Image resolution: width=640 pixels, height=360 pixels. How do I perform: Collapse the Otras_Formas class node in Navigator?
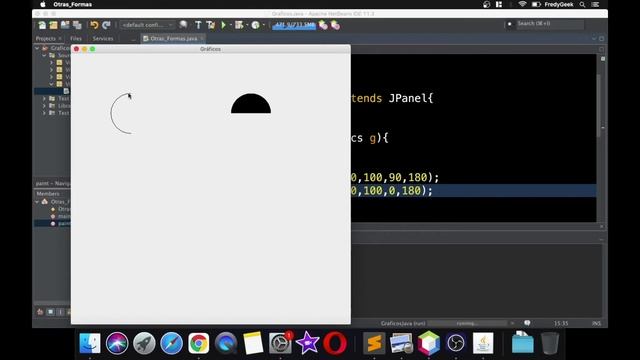click(38, 202)
